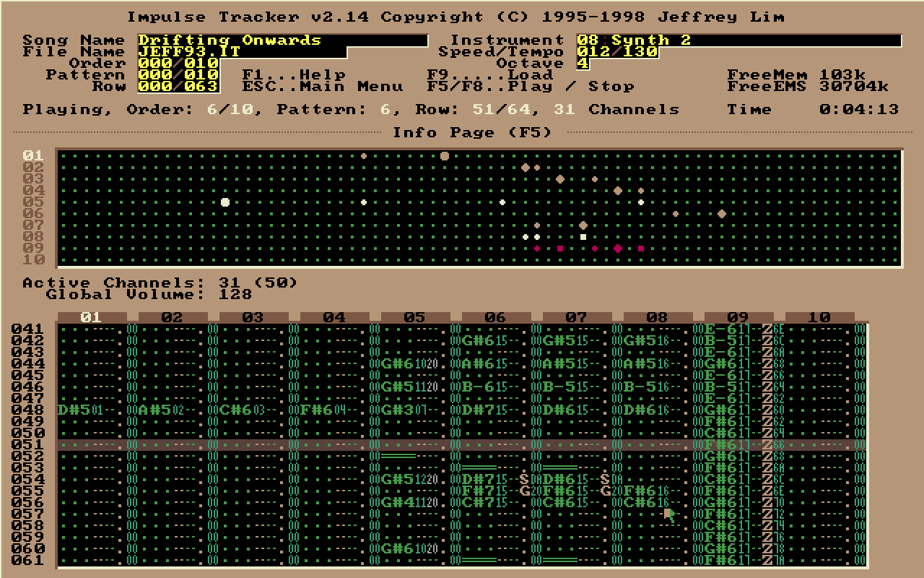Select channel 10 label in the Info Page list
924x578 pixels.
point(34,260)
